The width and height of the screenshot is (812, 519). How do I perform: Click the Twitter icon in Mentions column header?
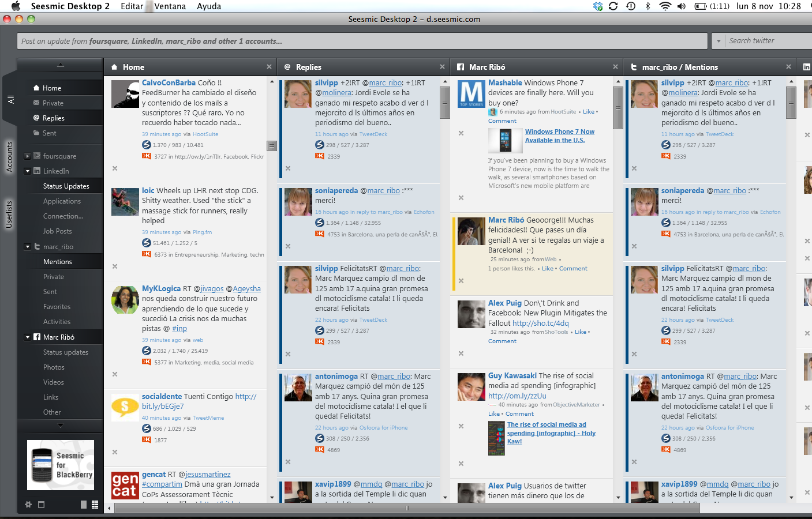[634, 67]
